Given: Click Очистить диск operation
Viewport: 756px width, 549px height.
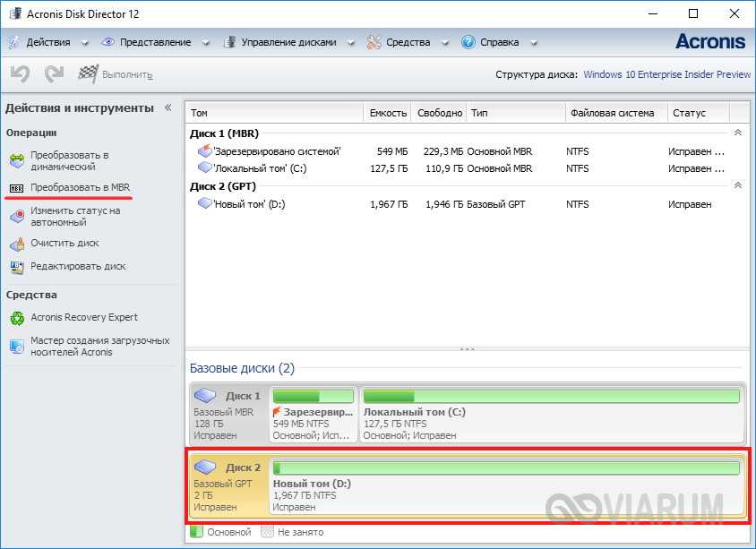Looking at the screenshot, I should coord(64,243).
